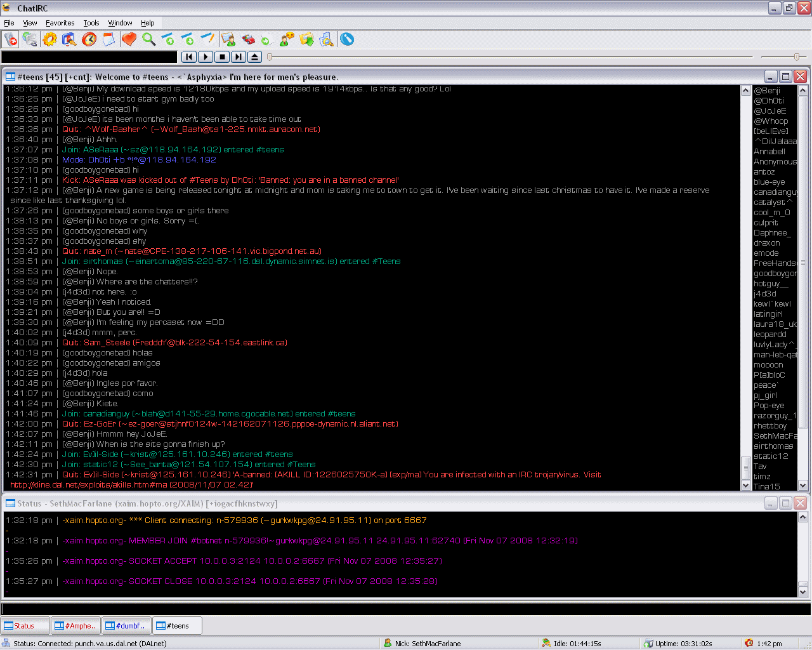Click the folder with green arrow icon
This screenshot has height=650, width=812.
(307, 39)
